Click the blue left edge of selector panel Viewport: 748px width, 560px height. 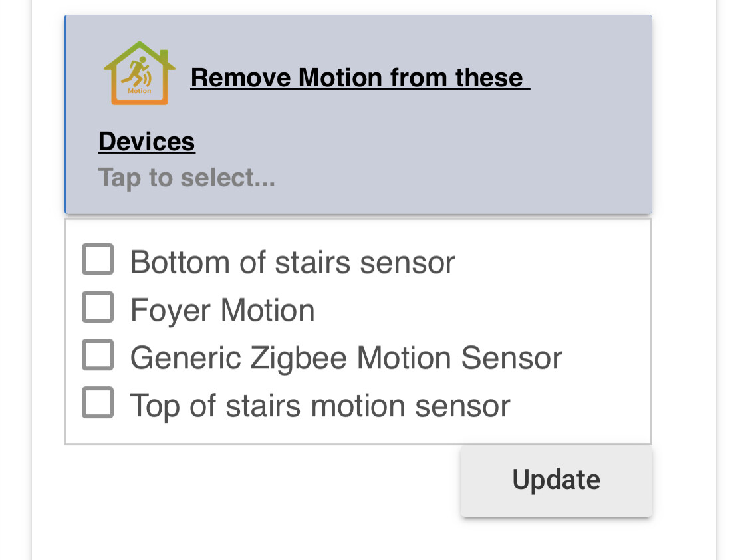[65, 114]
